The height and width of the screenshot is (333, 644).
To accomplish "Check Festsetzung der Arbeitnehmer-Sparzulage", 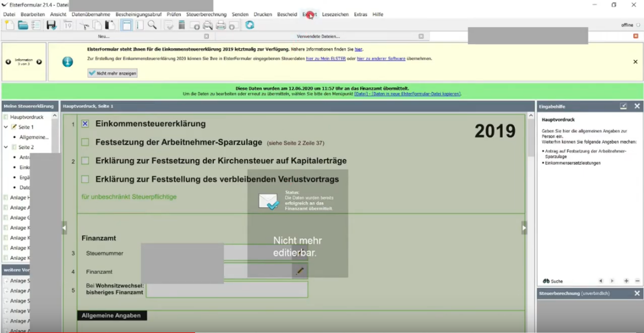I will click(85, 142).
